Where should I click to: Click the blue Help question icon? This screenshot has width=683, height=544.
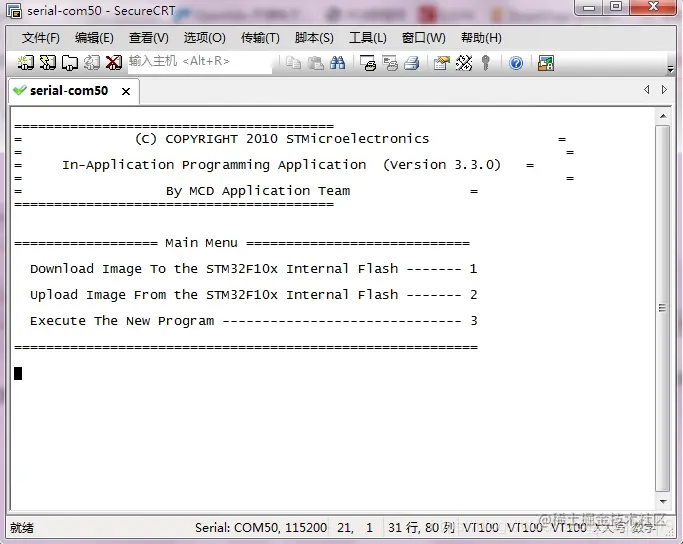click(516, 63)
